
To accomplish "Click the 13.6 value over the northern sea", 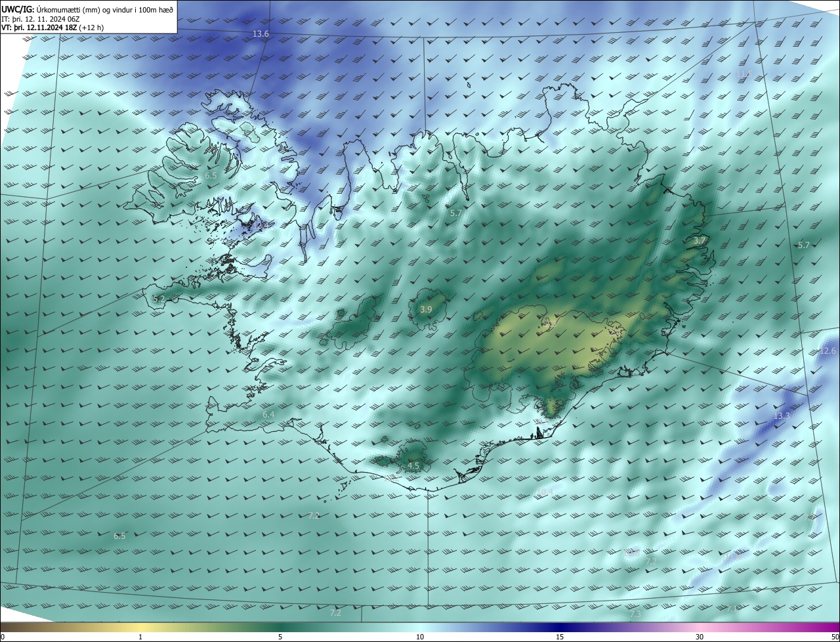I will coord(261,33).
